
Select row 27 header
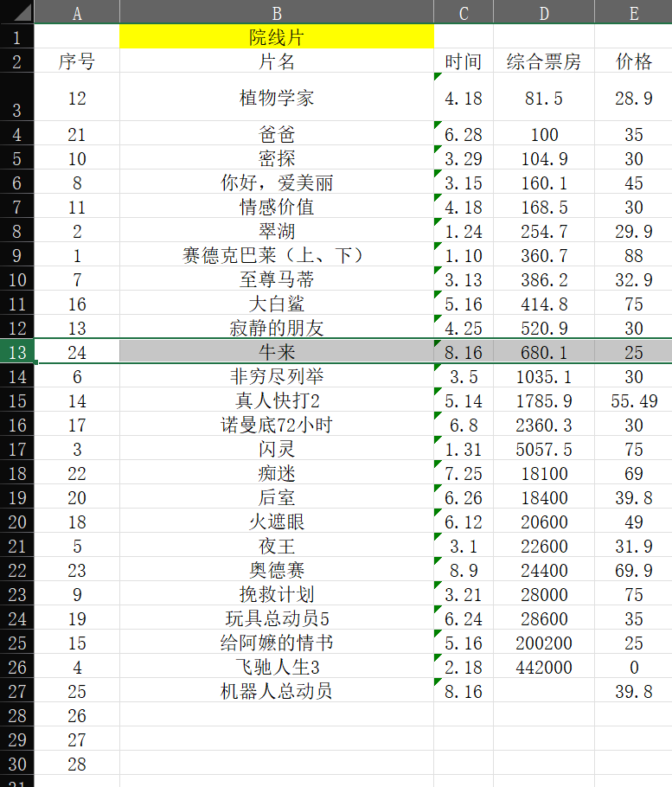(x=17, y=691)
